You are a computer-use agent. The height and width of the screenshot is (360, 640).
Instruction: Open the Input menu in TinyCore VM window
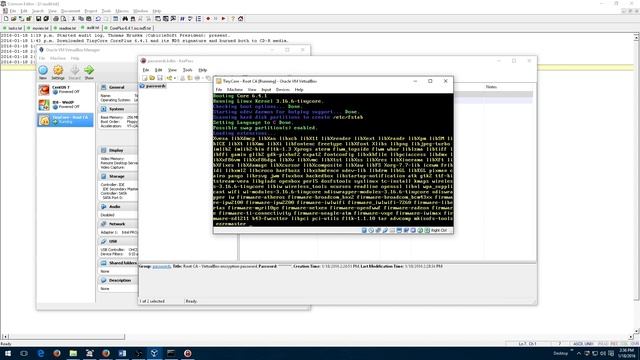coord(266,89)
